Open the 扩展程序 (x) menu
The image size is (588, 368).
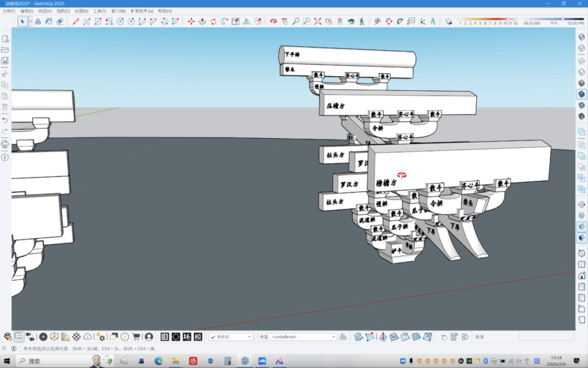tap(142, 11)
